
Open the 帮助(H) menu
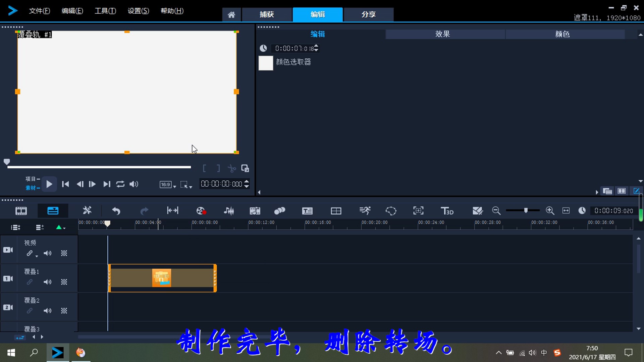tap(172, 11)
